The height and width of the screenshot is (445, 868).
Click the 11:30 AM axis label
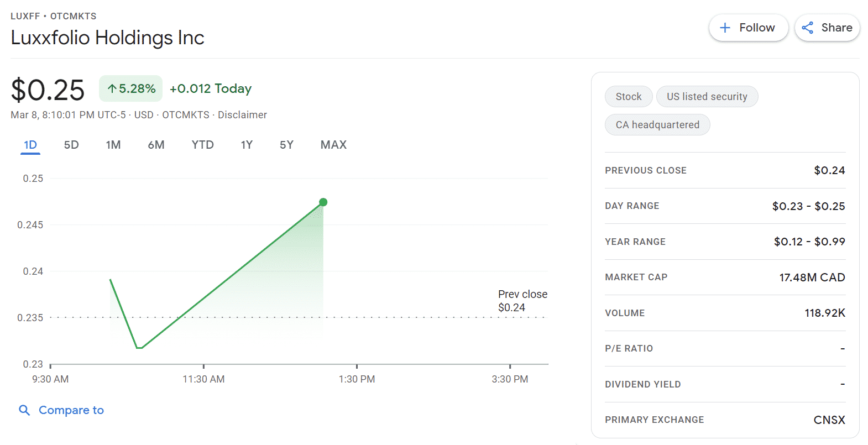pos(203,379)
